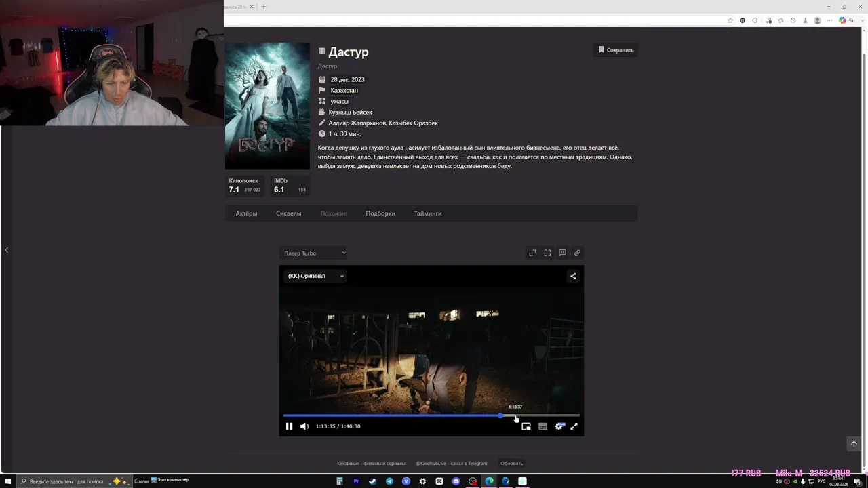Open the Подборки tab

click(x=380, y=213)
